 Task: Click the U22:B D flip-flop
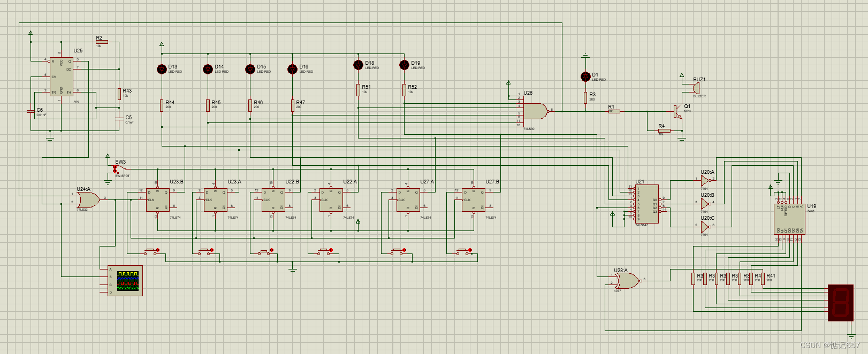click(x=273, y=200)
